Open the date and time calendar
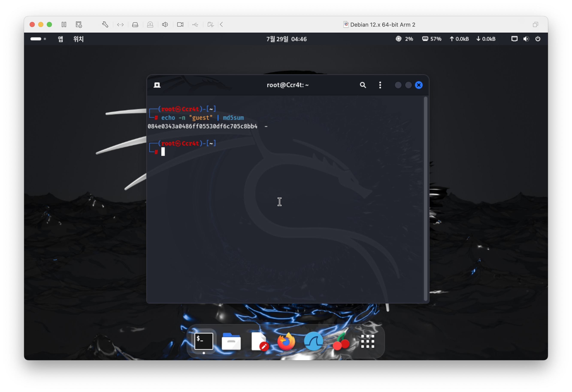572x392 pixels. (x=286, y=39)
